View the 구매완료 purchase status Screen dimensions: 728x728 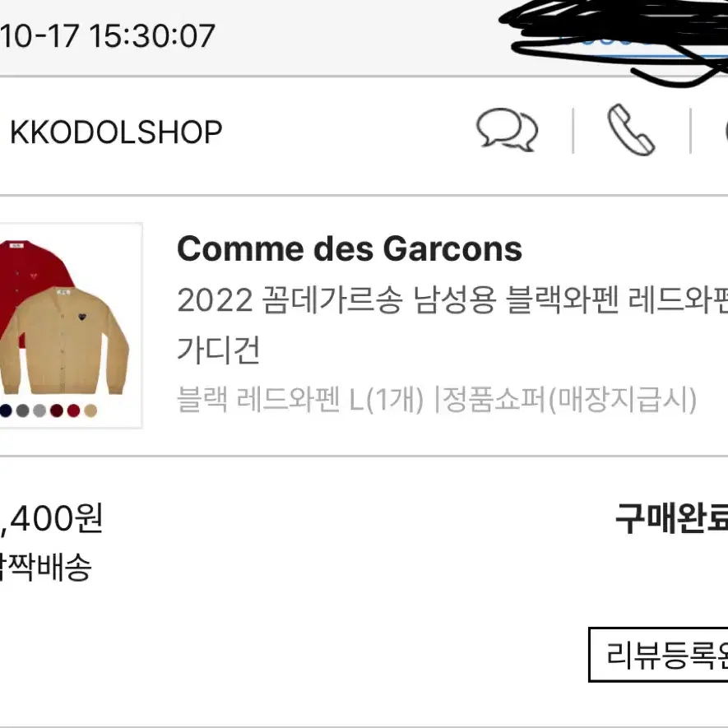(x=671, y=518)
